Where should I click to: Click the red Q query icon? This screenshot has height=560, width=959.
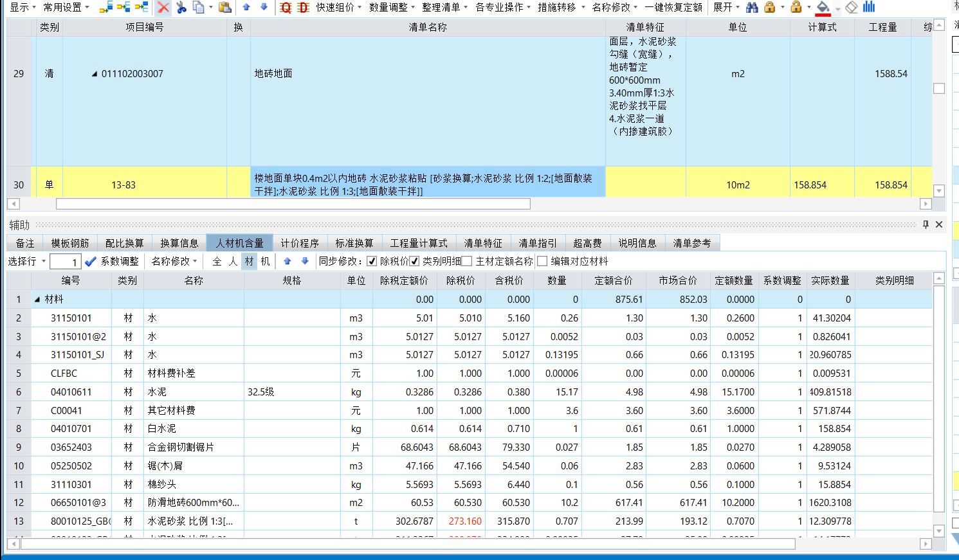[x=286, y=7]
